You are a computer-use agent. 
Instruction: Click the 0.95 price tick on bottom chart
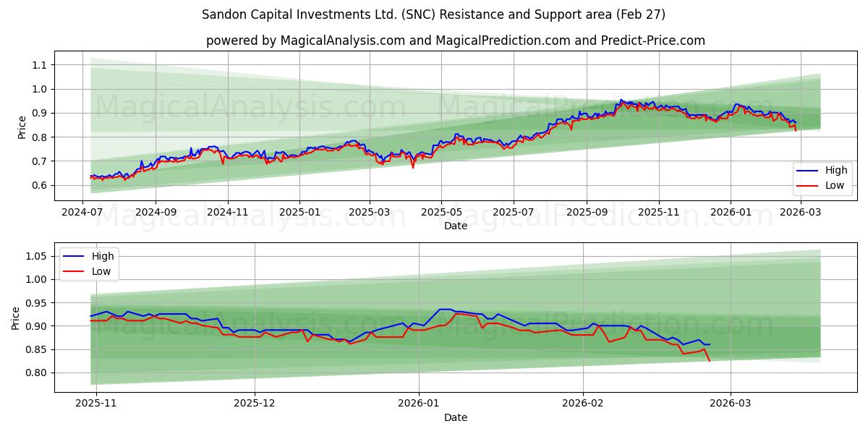[38, 303]
